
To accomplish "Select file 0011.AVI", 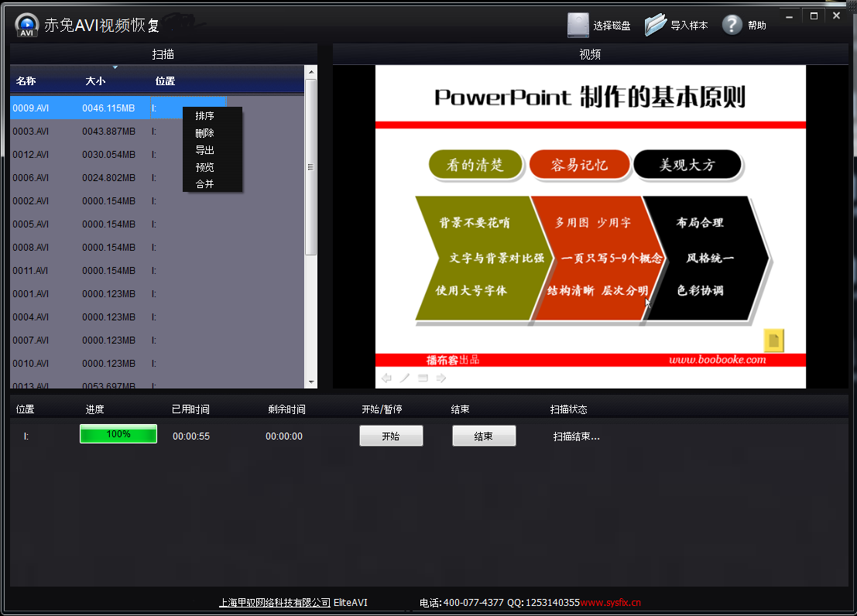I will coord(31,271).
